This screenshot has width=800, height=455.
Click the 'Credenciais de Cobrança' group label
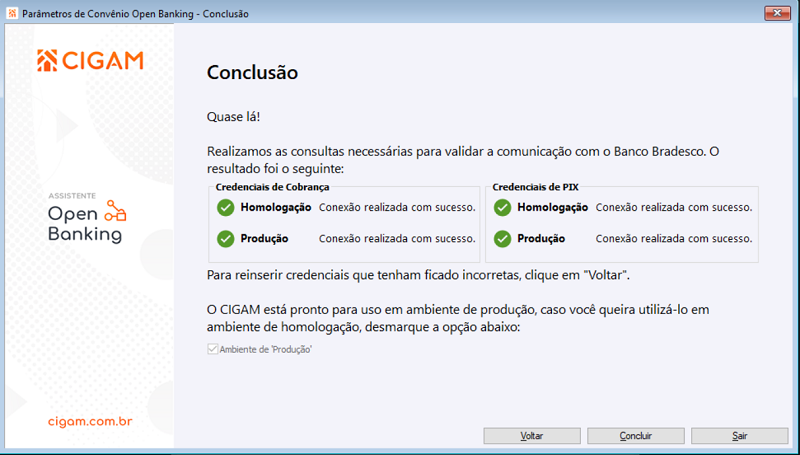pos(272,187)
